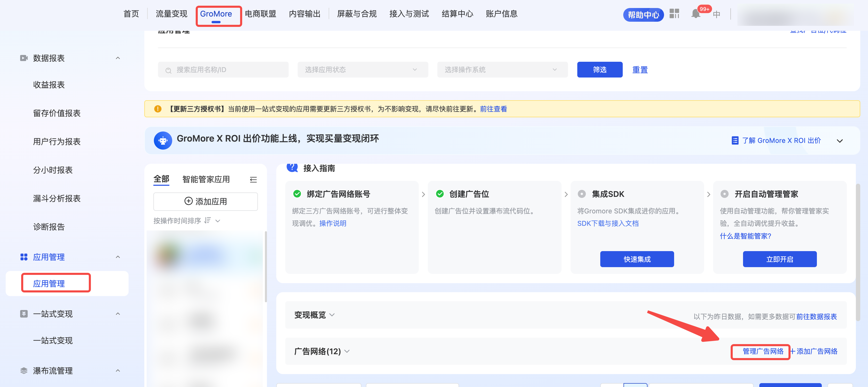868x387 pixels.
Task: Open 流量变现 in top navigation
Action: [171, 14]
